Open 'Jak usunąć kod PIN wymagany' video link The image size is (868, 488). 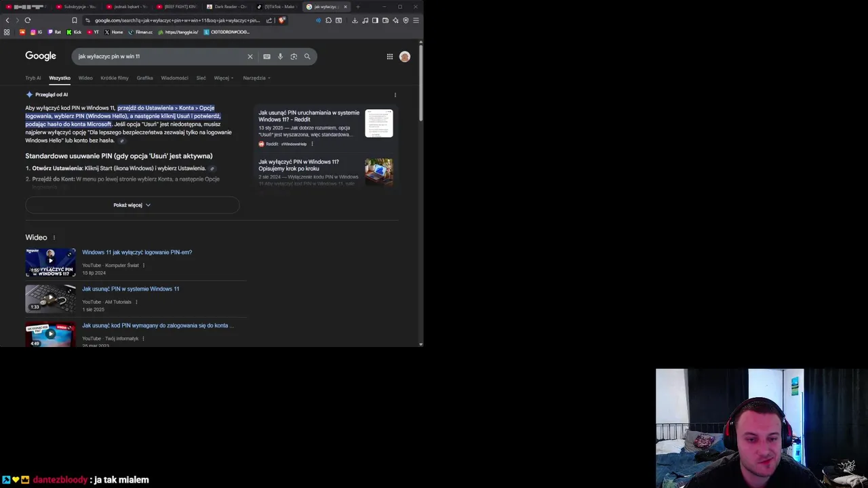pyautogui.click(x=158, y=325)
